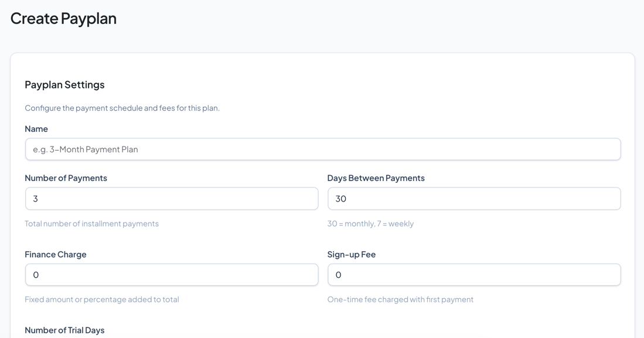Click the monthly weekly helper text
Viewport: 644px width, 338px height.
pyautogui.click(x=370, y=223)
